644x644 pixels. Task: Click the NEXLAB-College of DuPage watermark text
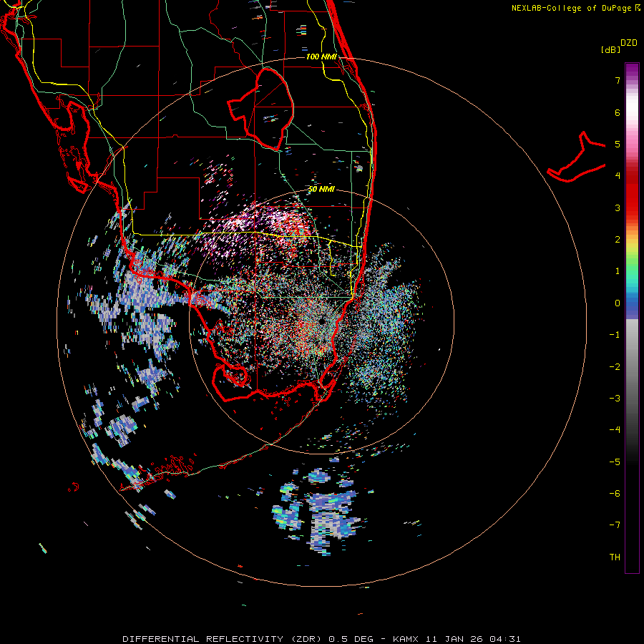pos(575,8)
